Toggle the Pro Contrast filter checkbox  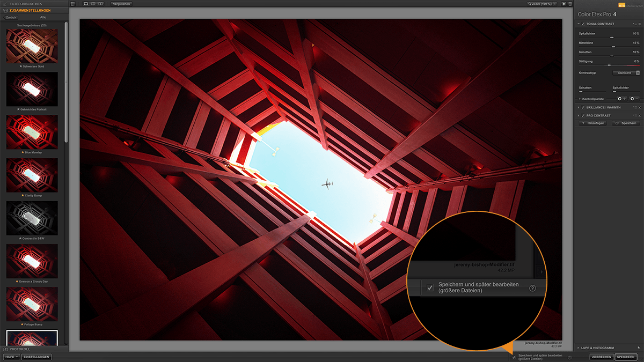[x=583, y=115]
